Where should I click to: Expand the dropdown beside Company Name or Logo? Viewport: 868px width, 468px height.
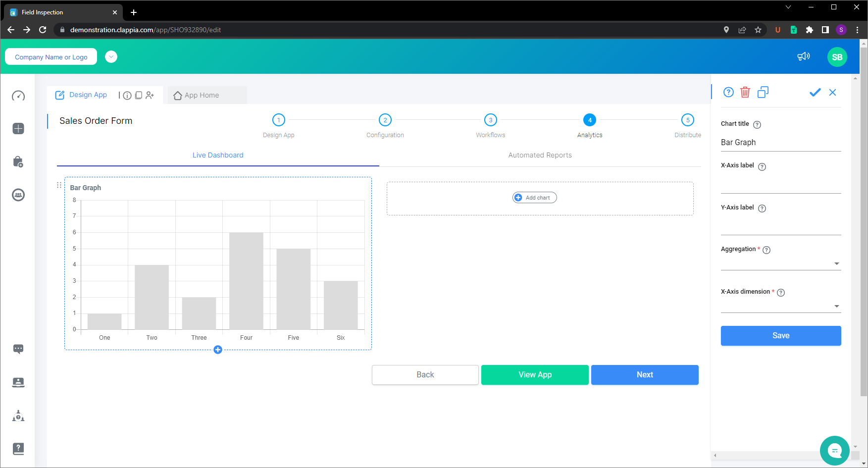pyautogui.click(x=111, y=57)
